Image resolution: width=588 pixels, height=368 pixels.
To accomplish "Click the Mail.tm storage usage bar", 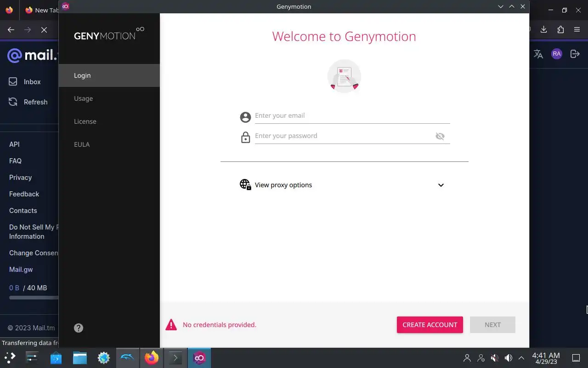I will coord(34,298).
